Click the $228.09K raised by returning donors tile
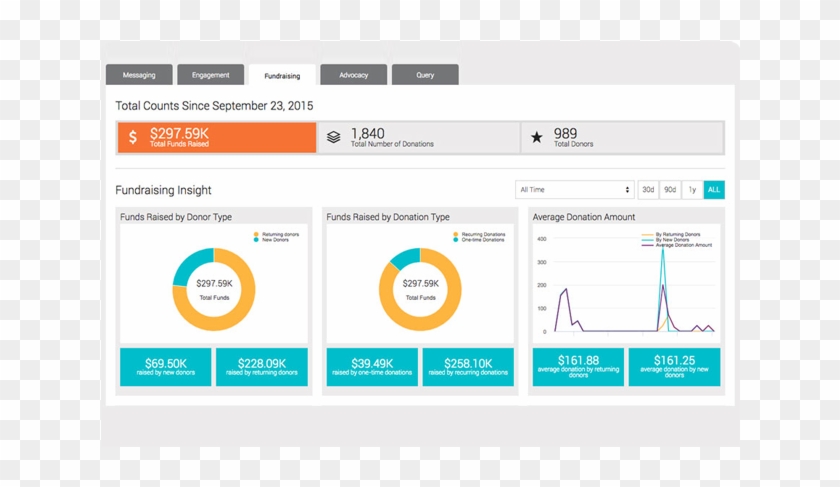The width and height of the screenshot is (840, 487). (x=261, y=366)
